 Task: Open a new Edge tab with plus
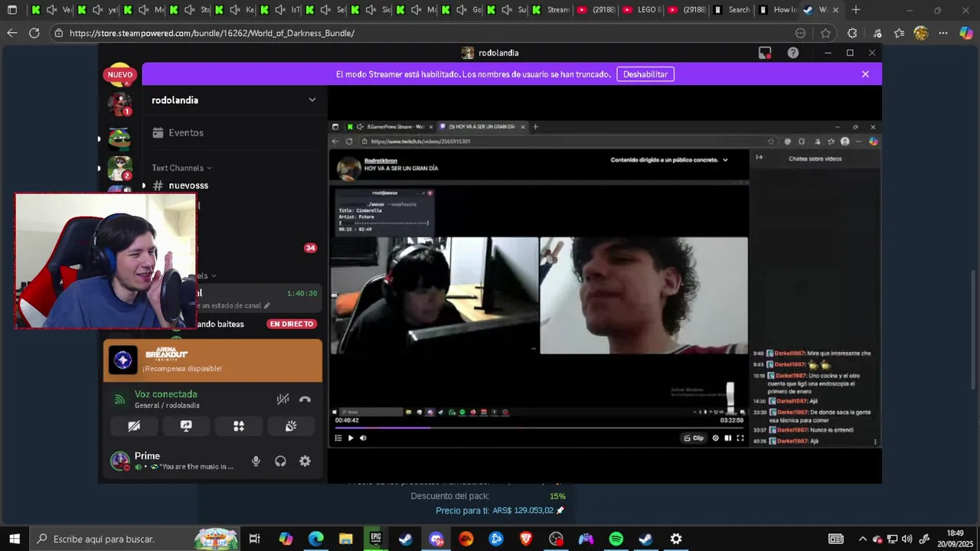pyautogui.click(x=856, y=10)
